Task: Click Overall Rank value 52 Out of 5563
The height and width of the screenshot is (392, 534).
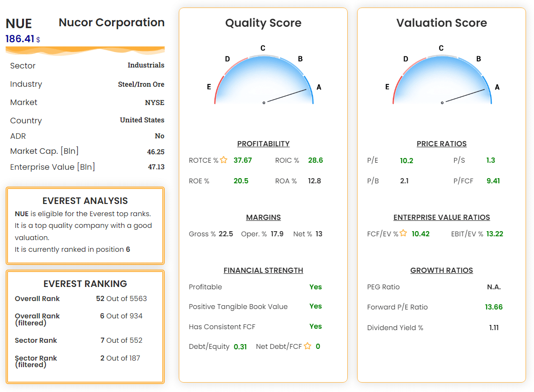Action: 121,298
